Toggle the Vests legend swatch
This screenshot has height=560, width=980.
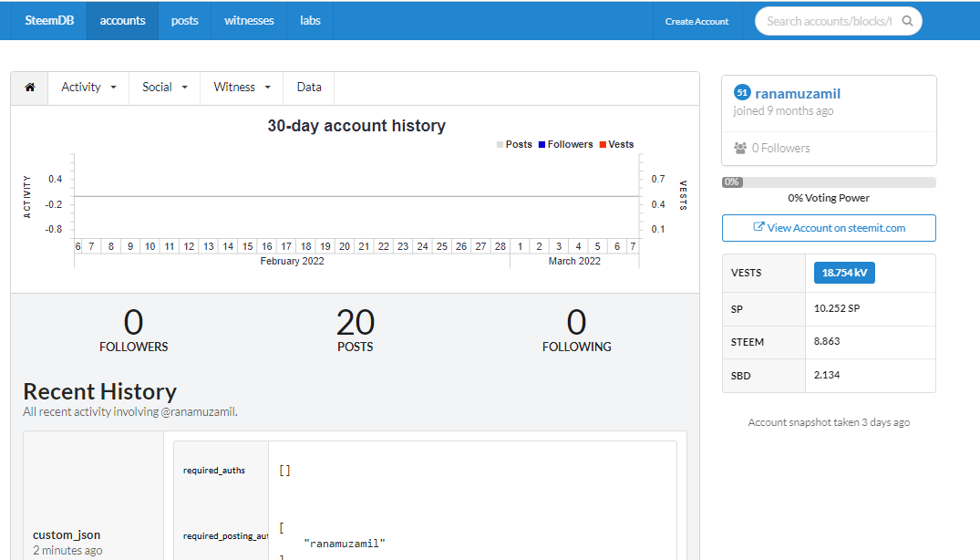tap(603, 144)
